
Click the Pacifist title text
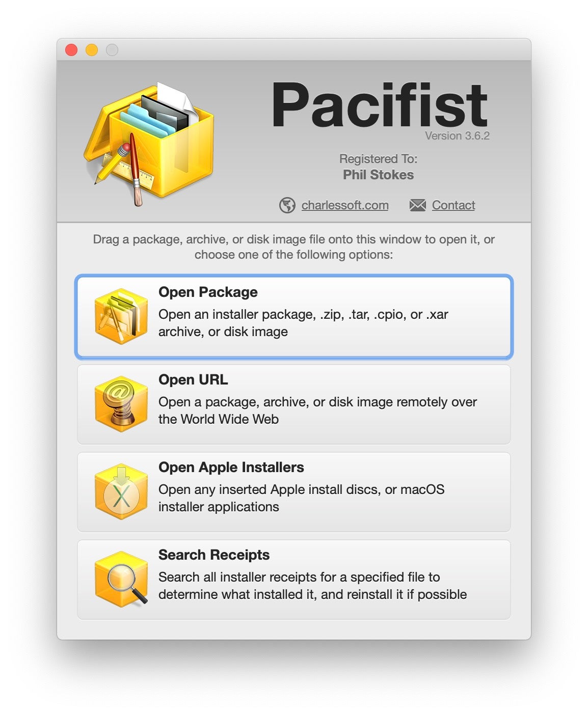point(380,105)
